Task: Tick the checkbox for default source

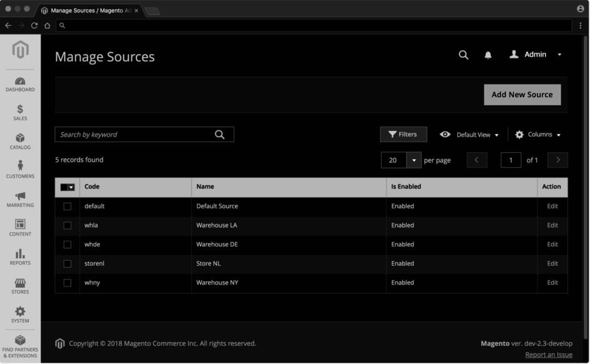Action: (x=67, y=206)
